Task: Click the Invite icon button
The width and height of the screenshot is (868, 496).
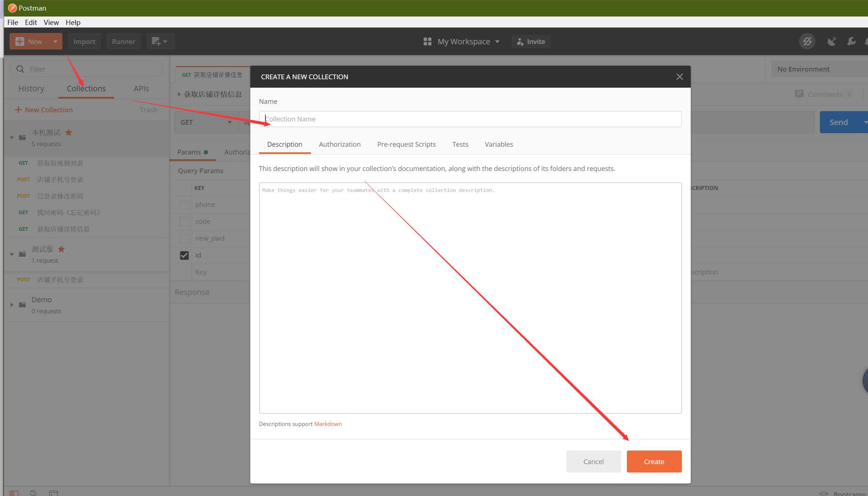Action: [x=520, y=41]
